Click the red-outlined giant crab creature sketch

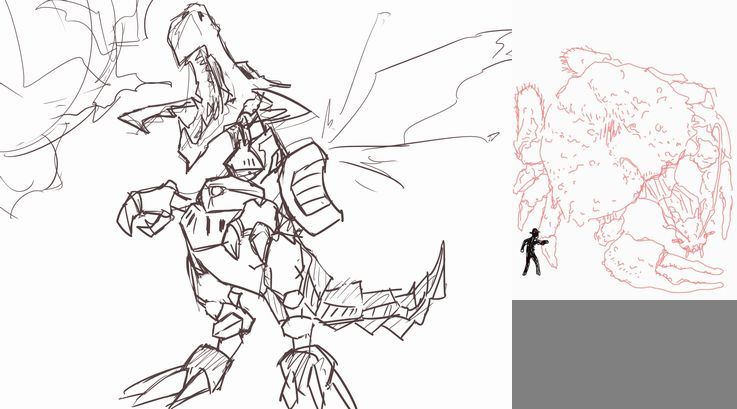[x=623, y=169]
